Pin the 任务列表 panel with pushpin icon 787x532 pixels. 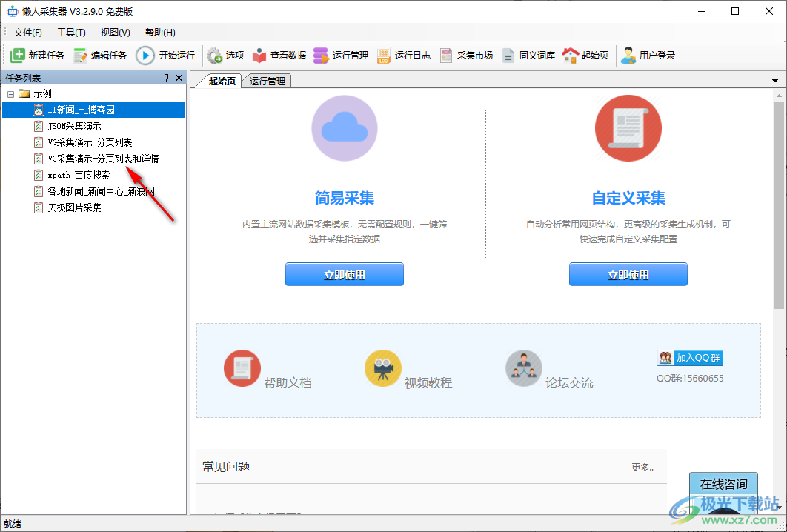(x=166, y=78)
